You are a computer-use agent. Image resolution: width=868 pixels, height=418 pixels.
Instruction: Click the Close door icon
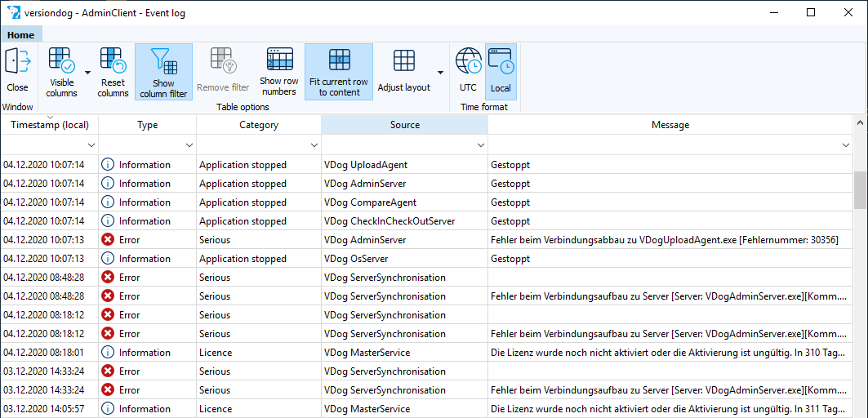(x=17, y=61)
